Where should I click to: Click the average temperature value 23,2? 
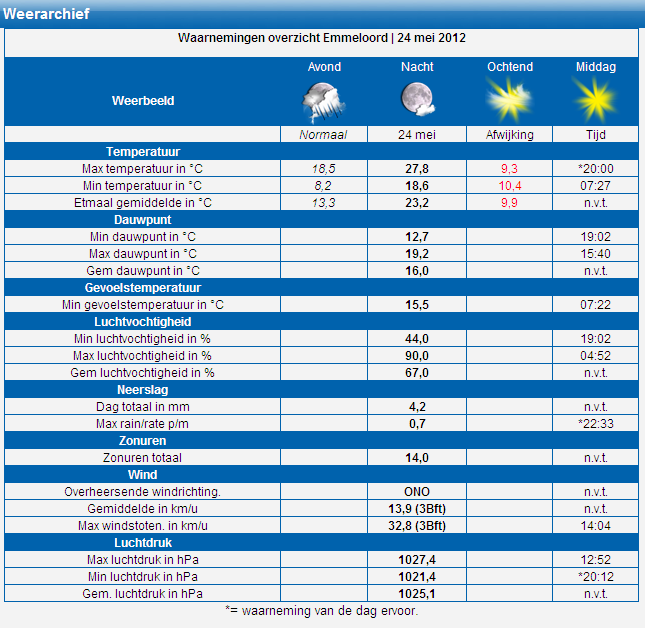[x=417, y=203]
